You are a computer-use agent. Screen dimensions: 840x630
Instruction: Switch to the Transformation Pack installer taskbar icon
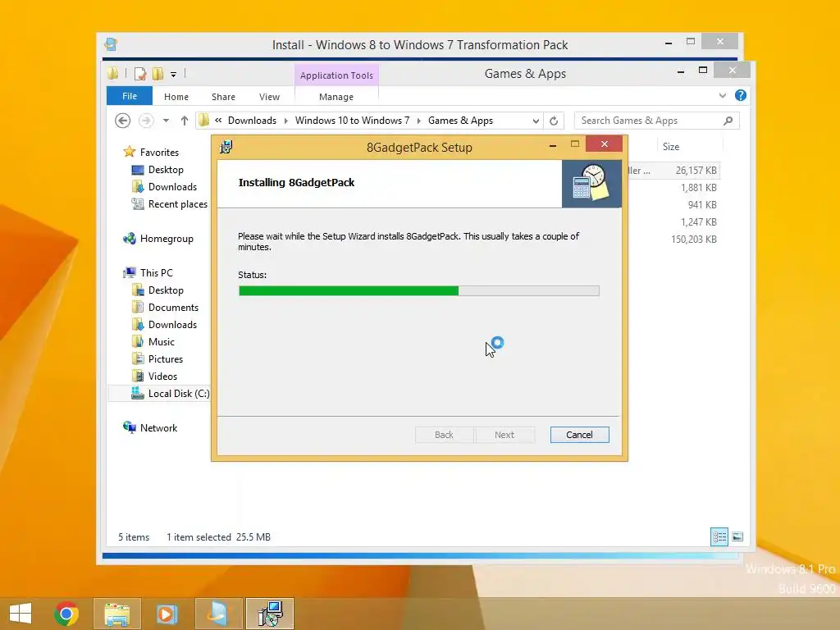coord(218,614)
